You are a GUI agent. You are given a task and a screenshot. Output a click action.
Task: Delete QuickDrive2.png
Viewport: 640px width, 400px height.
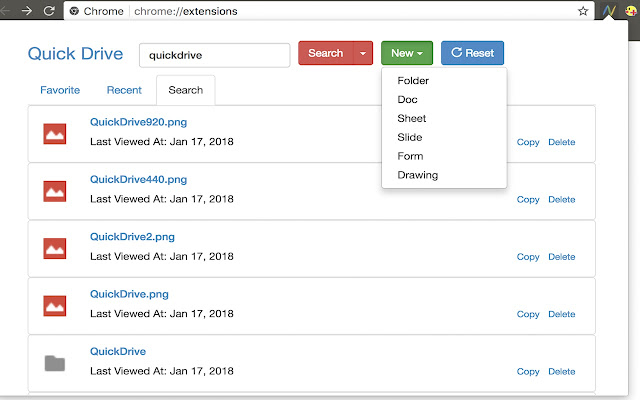(562, 257)
